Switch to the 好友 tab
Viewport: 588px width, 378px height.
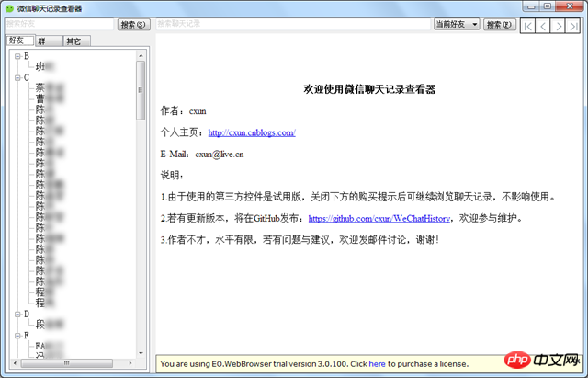click(20, 40)
